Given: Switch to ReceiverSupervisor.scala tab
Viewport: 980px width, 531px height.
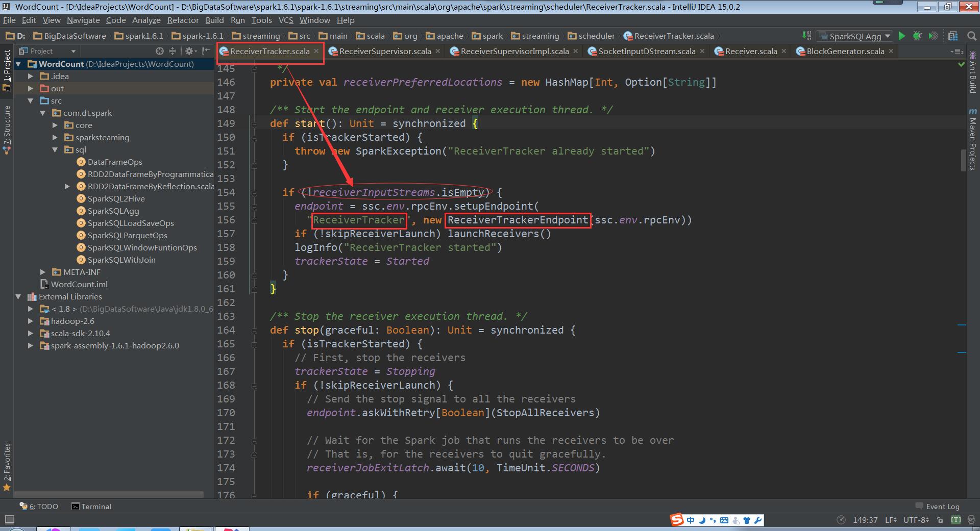Looking at the screenshot, I should (385, 51).
